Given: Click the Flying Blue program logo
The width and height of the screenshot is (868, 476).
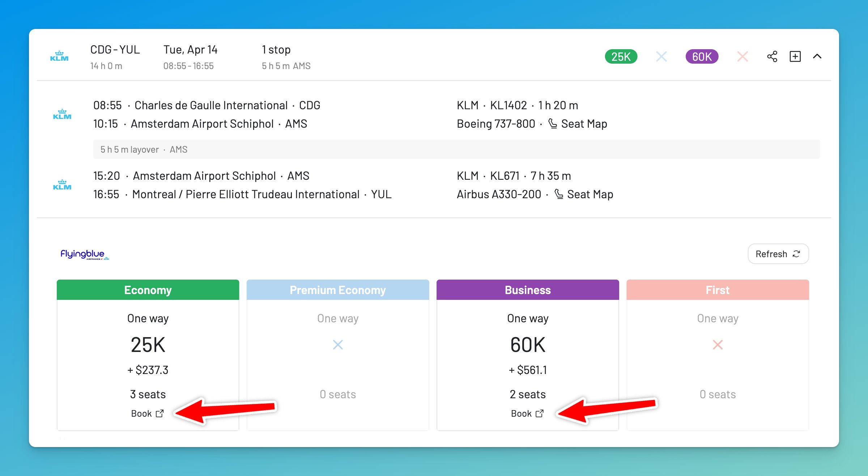Looking at the screenshot, I should click(x=84, y=254).
